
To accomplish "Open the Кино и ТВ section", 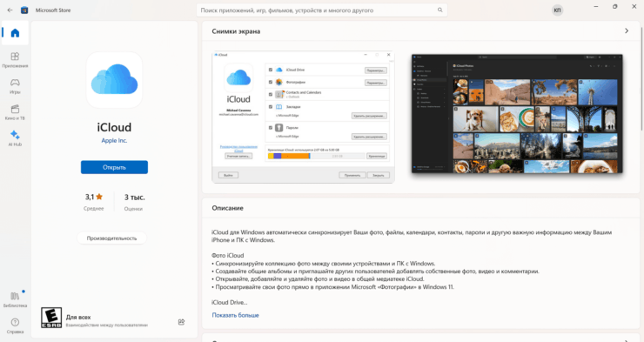I will click(15, 112).
